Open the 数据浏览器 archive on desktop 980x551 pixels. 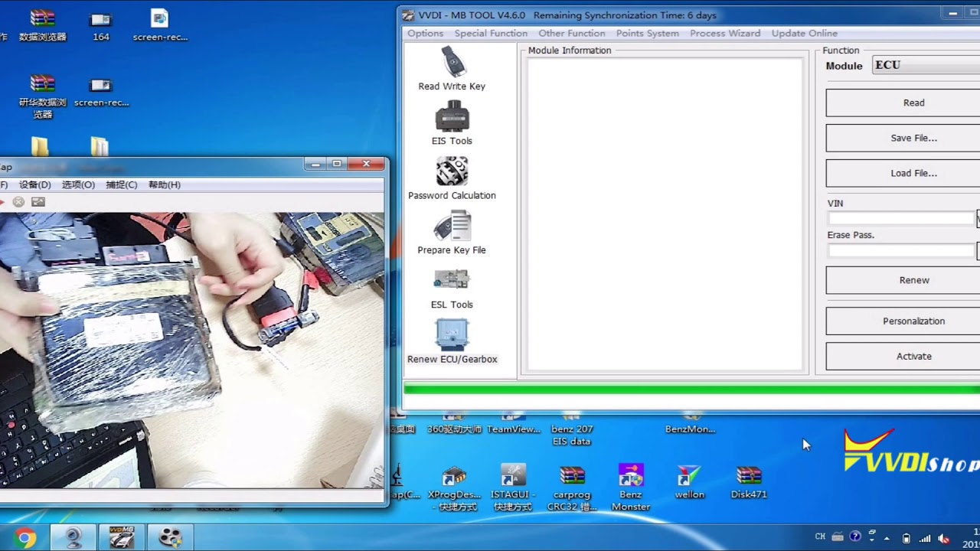tap(43, 24)
